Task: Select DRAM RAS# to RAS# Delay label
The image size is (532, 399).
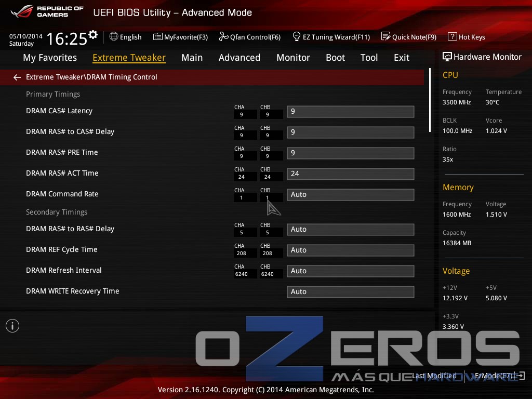Action: click(70, 229)
